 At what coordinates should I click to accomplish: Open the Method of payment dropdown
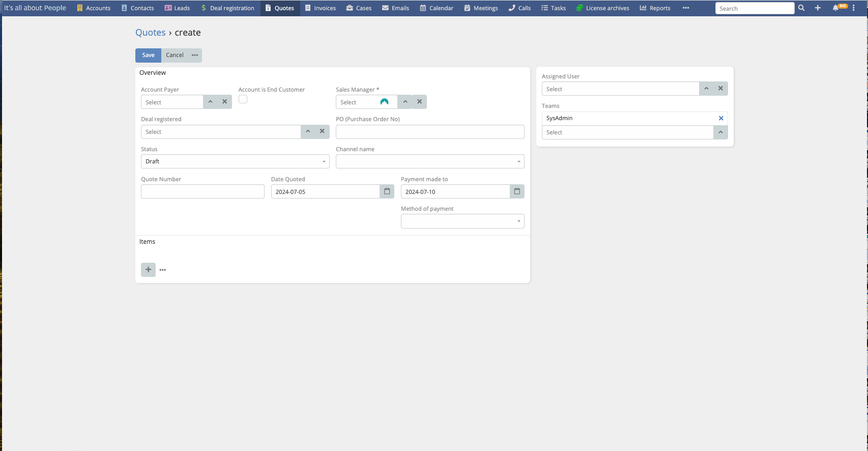(x=462, y=221)
